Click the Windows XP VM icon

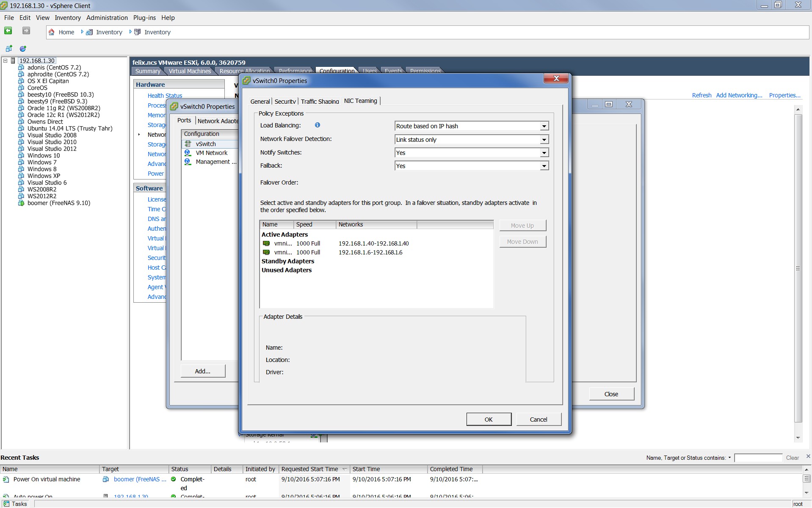coord(21,176)
